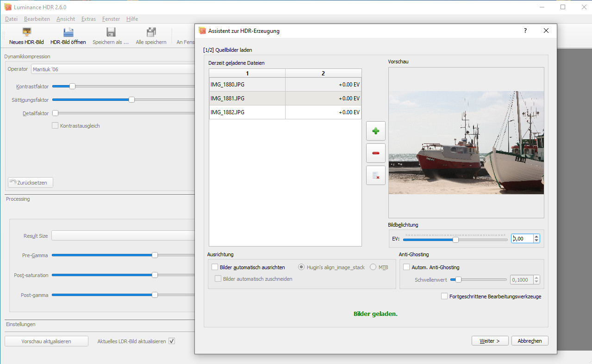
Task: Open the Result Size combo box
Action: tap(123, 236)
